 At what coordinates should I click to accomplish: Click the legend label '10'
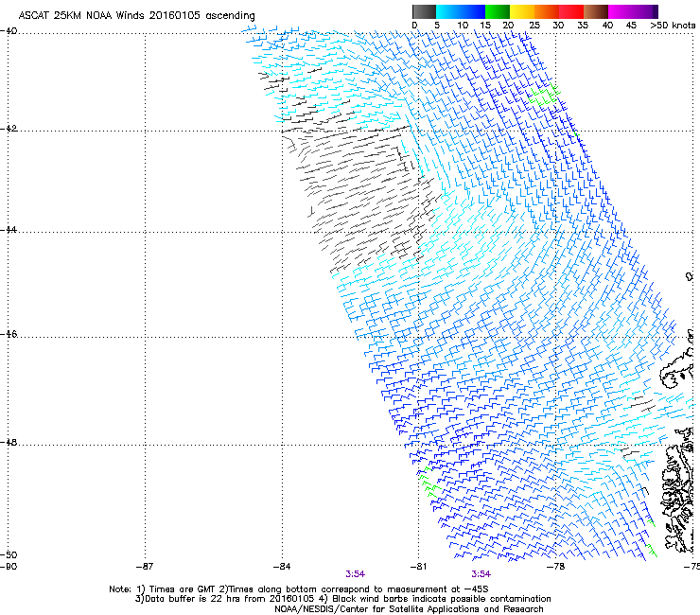(x=463, y=26)
